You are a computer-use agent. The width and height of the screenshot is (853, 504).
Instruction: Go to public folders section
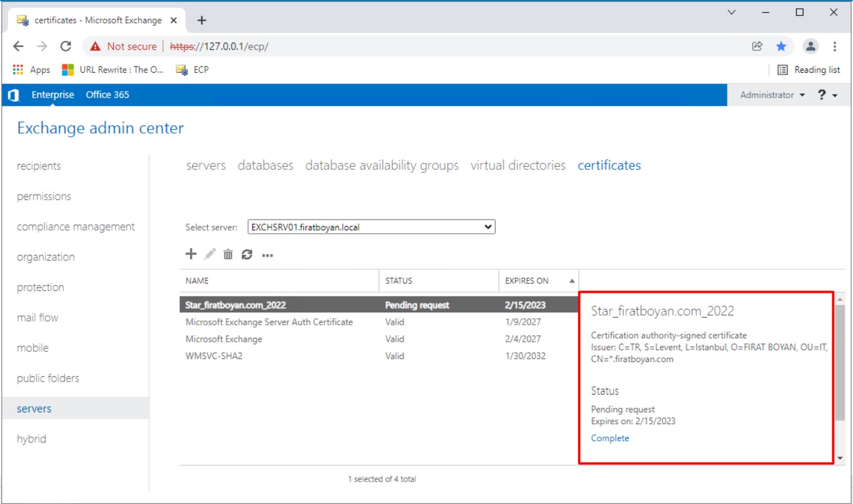[x=48, y=379]
